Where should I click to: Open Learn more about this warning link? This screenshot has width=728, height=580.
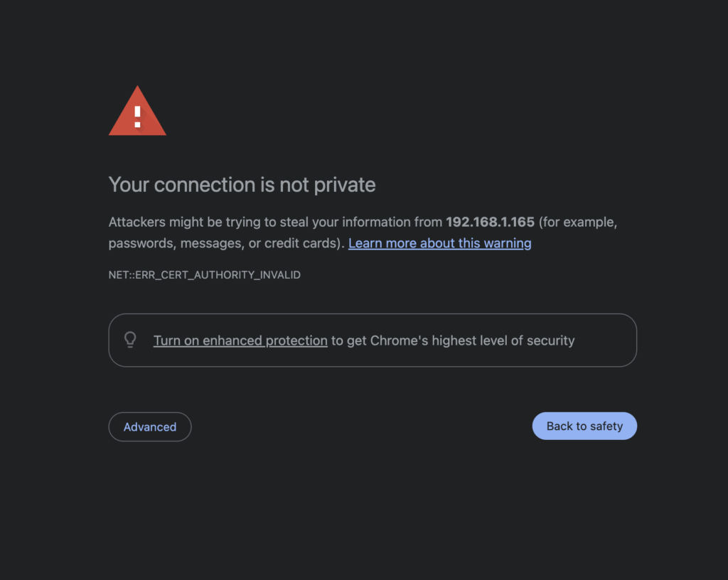[x=439, y=243]
